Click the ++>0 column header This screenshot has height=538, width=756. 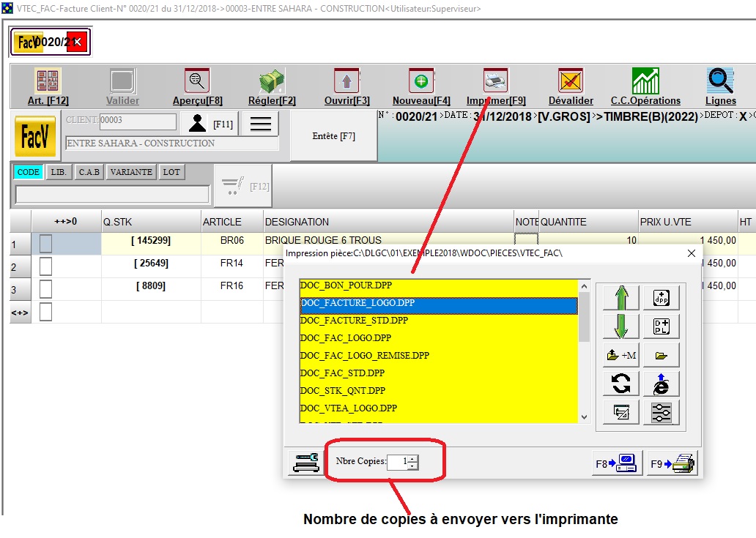point(66,222)
